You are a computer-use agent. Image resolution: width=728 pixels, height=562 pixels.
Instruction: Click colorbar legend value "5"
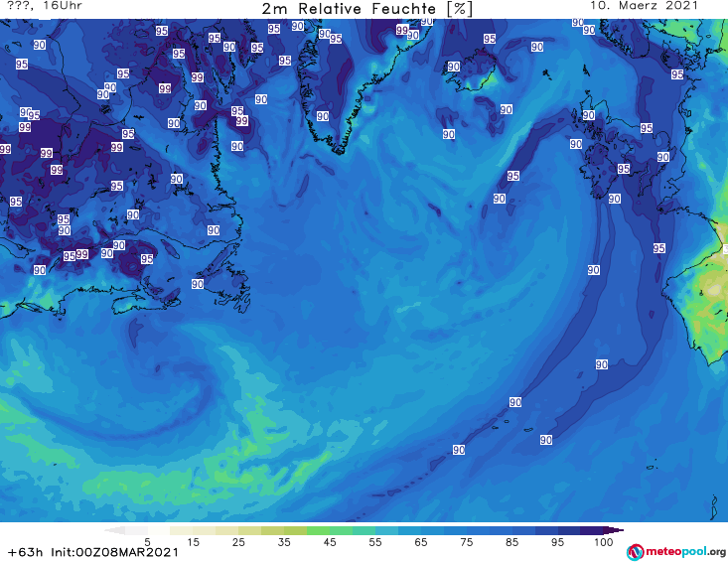[x=147, y=541]
